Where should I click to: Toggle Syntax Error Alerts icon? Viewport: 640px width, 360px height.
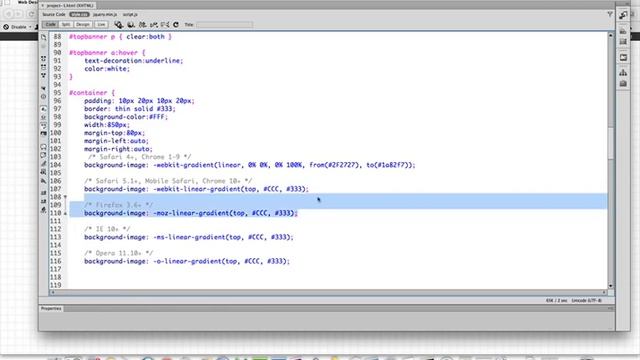point(44,133)
